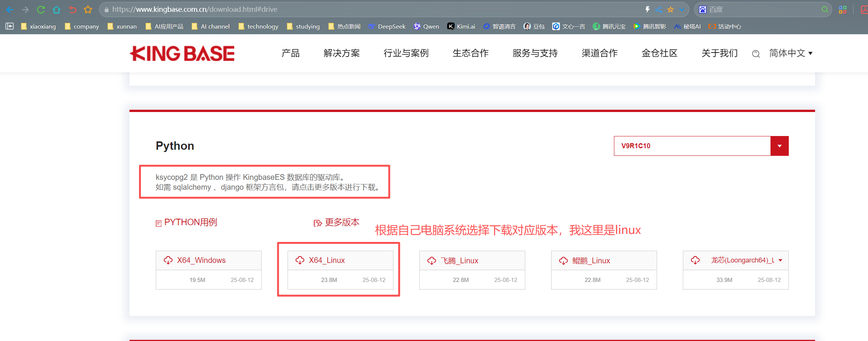
Task: Click the X64_Windows download cloud icon
Action: [168, 260]
